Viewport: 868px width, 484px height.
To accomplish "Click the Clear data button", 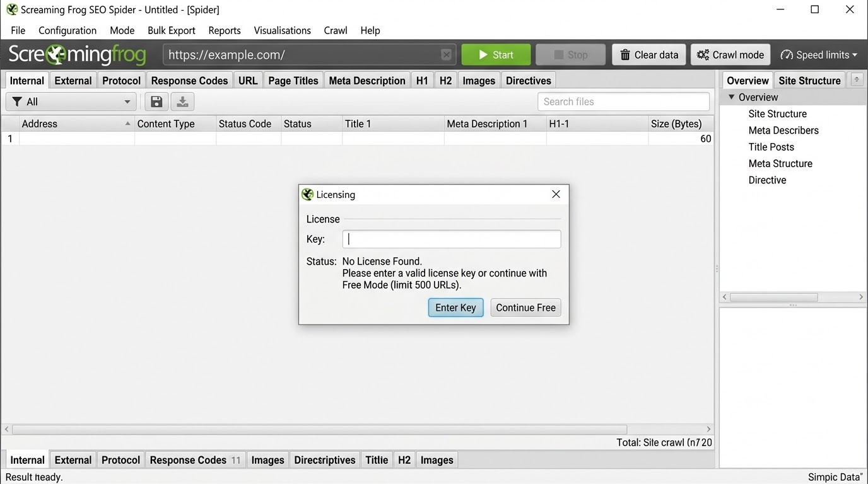I will [x=649, y=55].
